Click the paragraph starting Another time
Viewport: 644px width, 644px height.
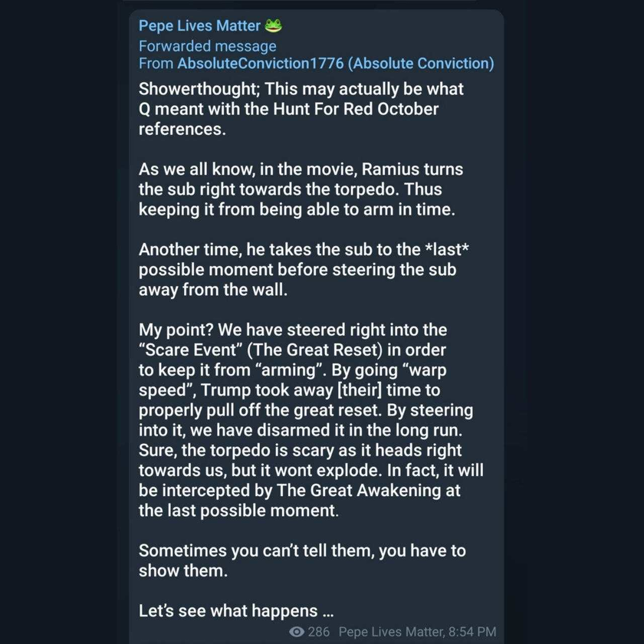[x=304, y=269]
